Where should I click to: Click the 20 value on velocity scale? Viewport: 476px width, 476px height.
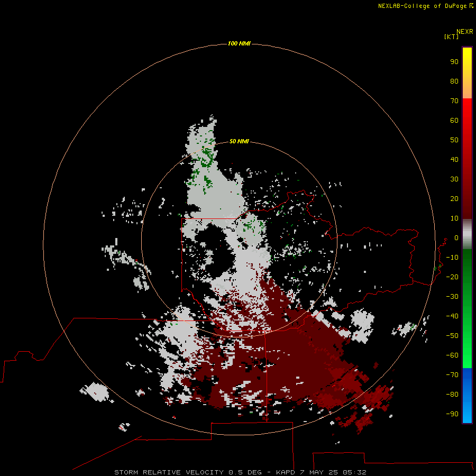click(x=454, y=198)
